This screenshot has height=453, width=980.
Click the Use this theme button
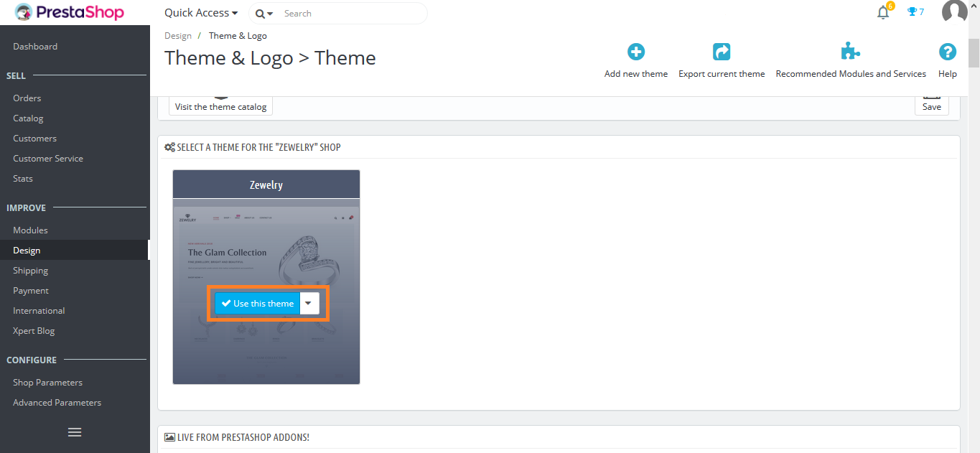coord(258,303)
